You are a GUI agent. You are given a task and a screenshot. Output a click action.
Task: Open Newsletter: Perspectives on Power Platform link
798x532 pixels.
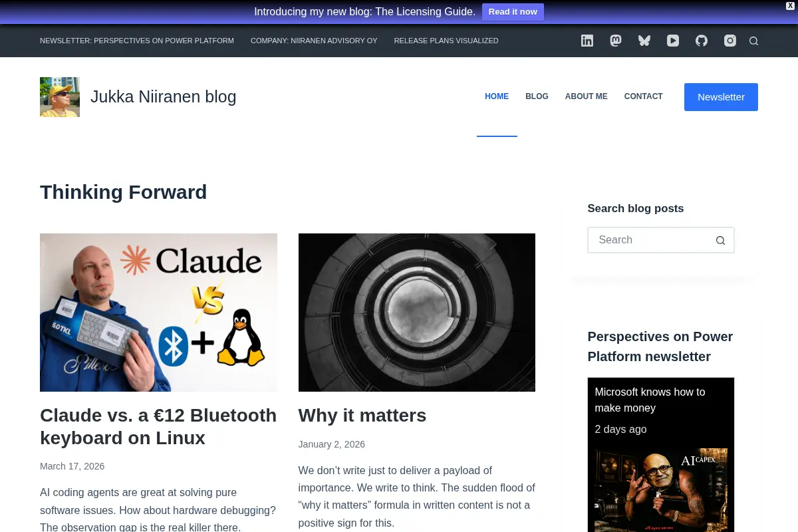[137, 41]
